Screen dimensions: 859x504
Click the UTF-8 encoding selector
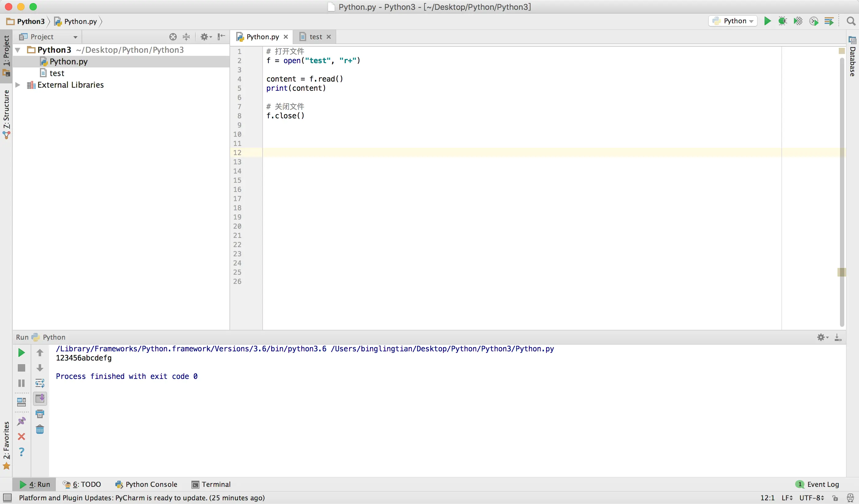[x=812, y=498]
